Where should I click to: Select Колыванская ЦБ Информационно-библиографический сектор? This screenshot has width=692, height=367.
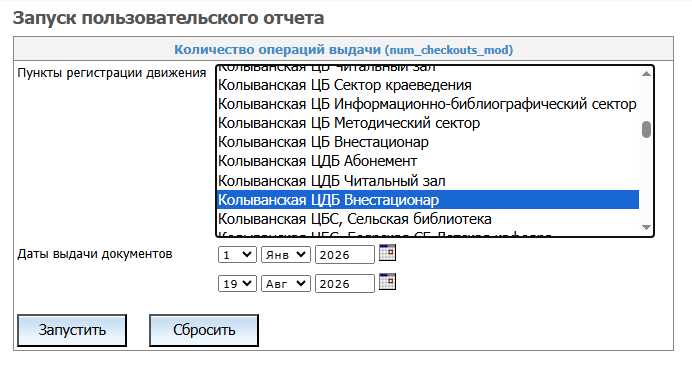428,104
